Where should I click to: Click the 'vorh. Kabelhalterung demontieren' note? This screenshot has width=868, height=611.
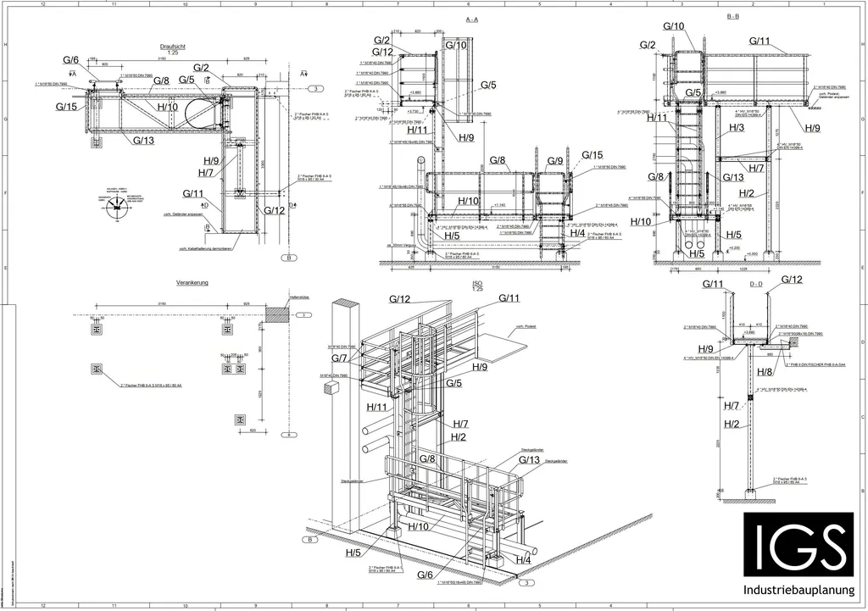[205, 247]
